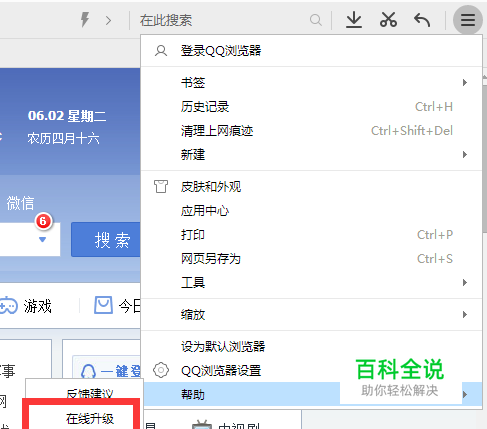Click the date 06.02 星期二

tap(67, 116)
